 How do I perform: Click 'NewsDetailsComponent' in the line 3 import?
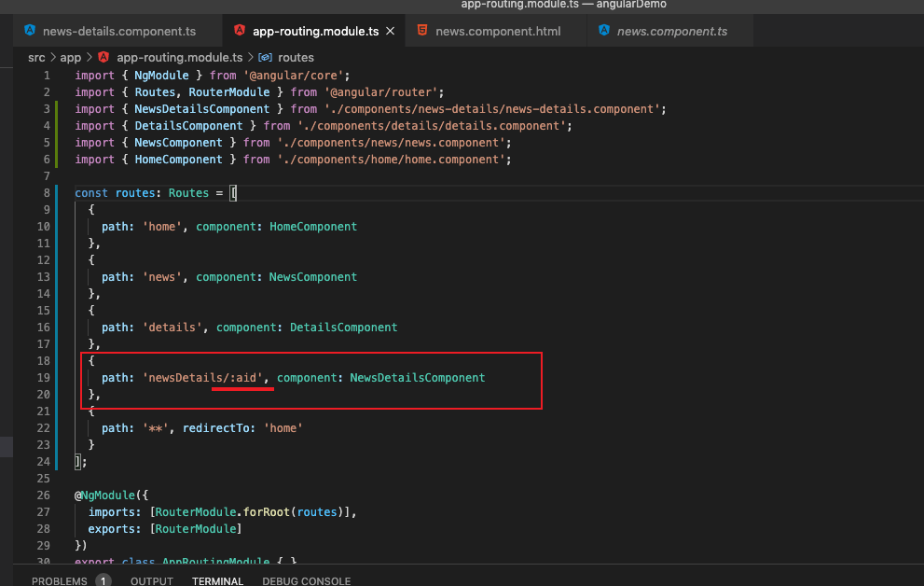point(202,109)
